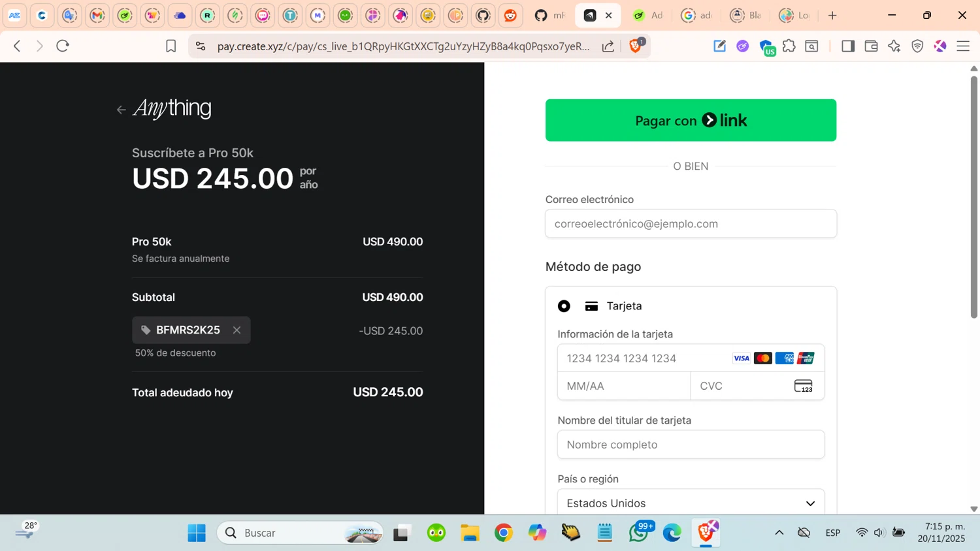
Task: Click the American Express logo
Action: click(784, 358)
